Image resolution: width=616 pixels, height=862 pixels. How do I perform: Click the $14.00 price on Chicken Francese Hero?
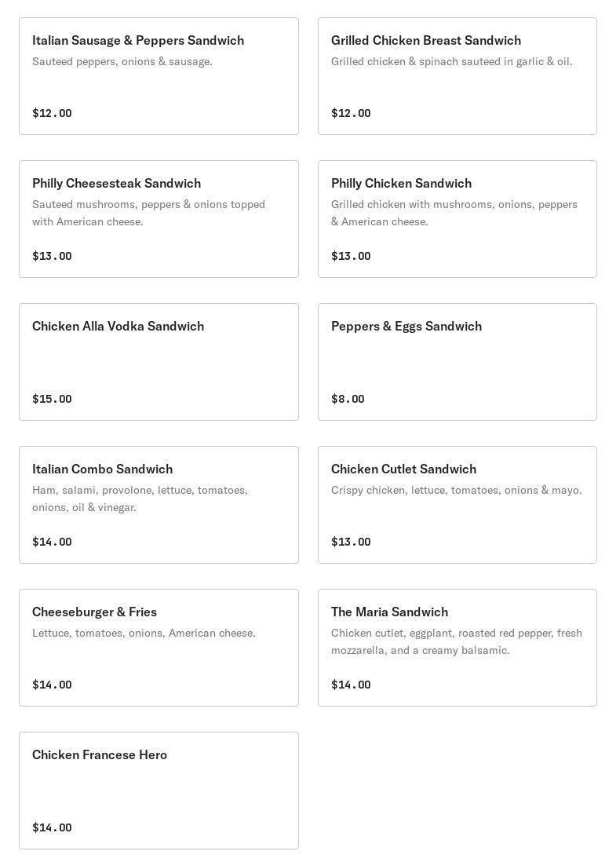(x=52, y=827)
